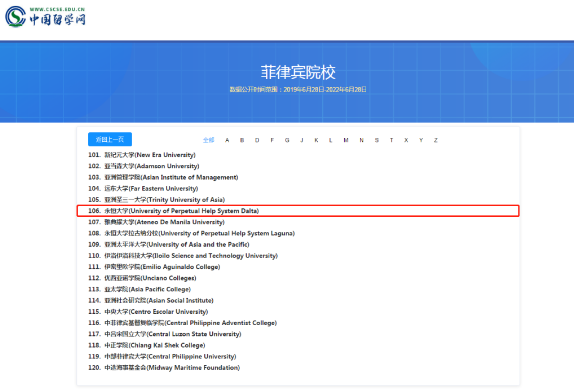Open entry 101 New Era University

pos(142,155)
